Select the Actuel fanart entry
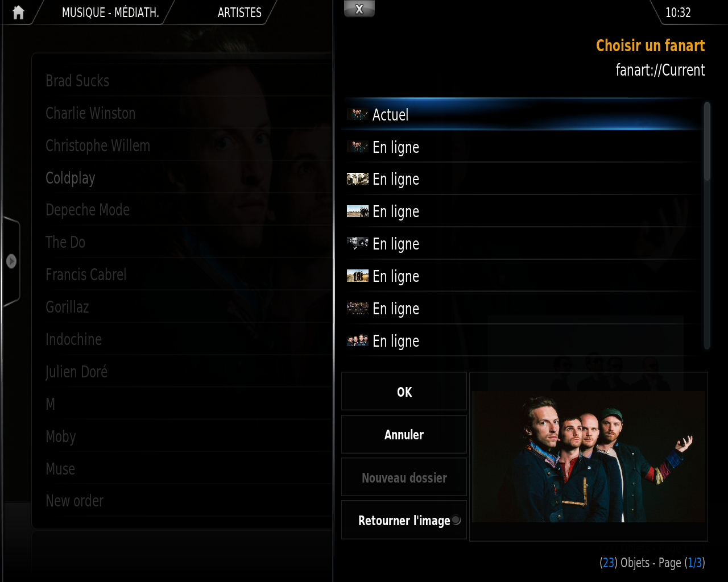This screenshot has width=728, height=582. click(x=522, y=114)
